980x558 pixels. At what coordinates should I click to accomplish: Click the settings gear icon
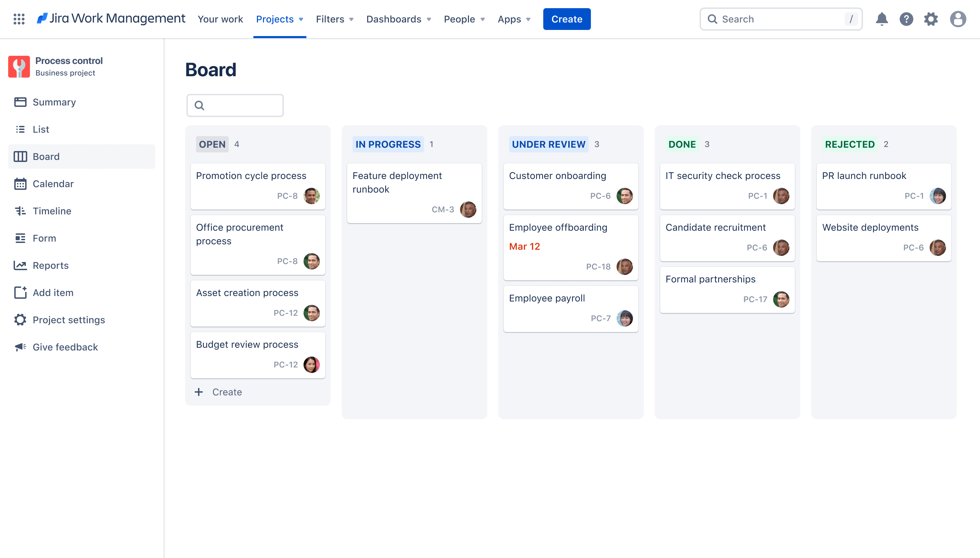(x=931, y=19)
